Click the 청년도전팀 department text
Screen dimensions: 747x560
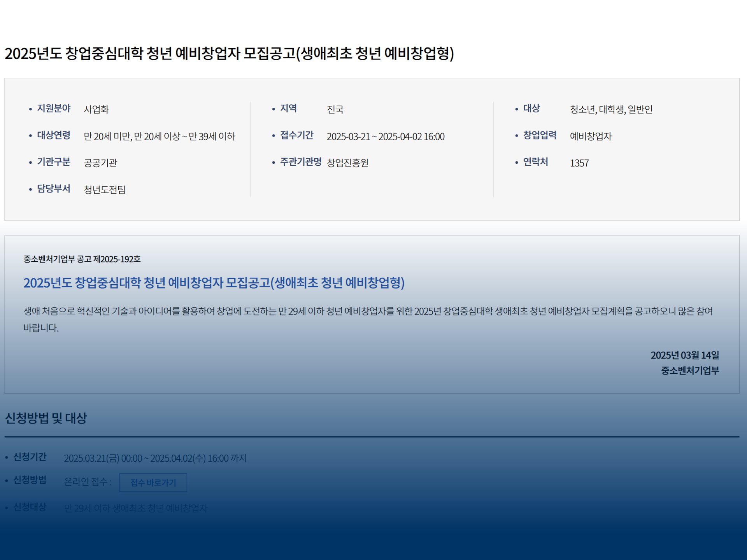point(104,190)
